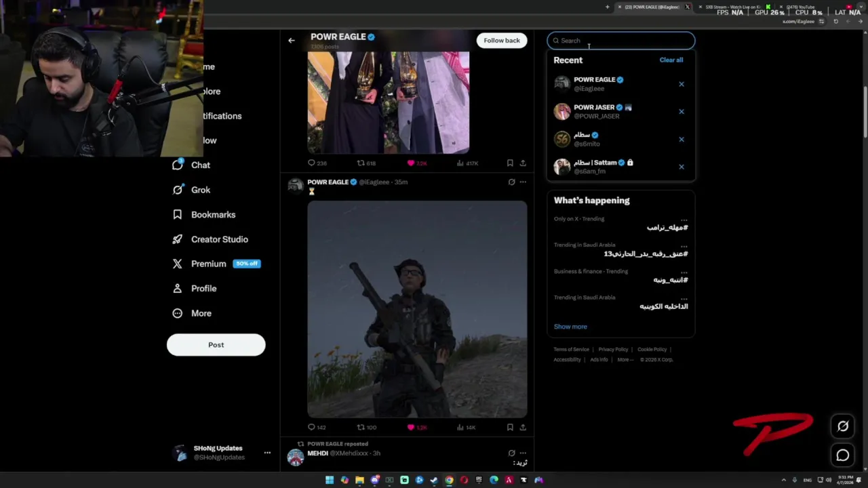Open more options on the 35m post
This screenshot has height=488, width=868.
pyautogui.click(x=523, y=182)
